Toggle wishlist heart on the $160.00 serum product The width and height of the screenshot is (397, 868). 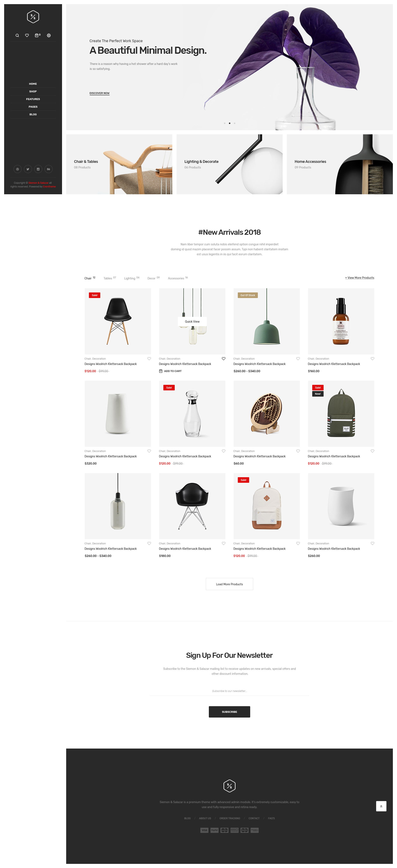coord(372,359)
